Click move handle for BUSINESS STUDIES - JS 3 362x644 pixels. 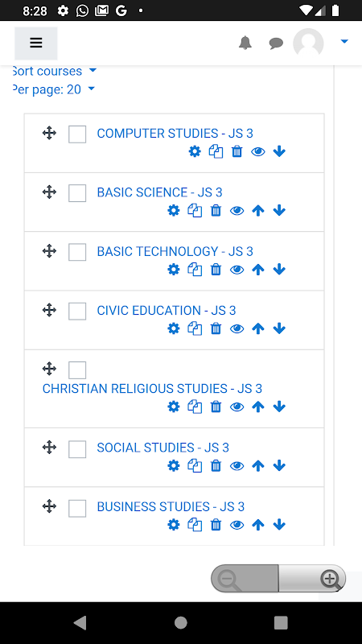coord(49,506)
